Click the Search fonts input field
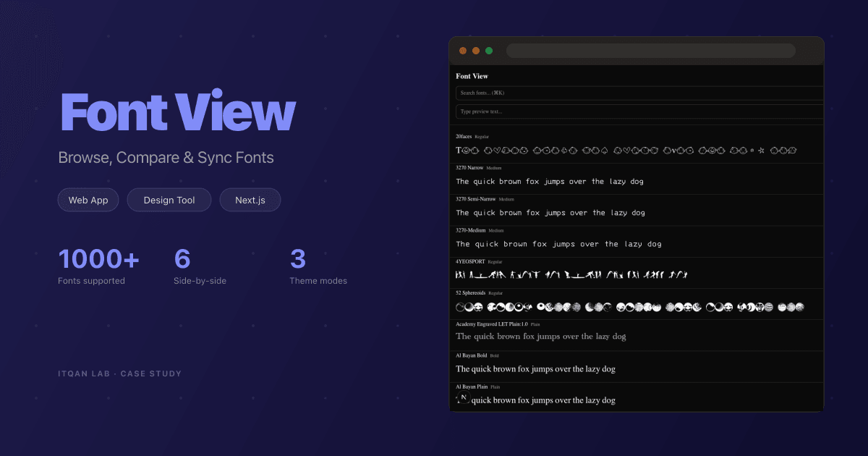Image resolution: width=868 pixels, height=456 pixels. [637, 93]
